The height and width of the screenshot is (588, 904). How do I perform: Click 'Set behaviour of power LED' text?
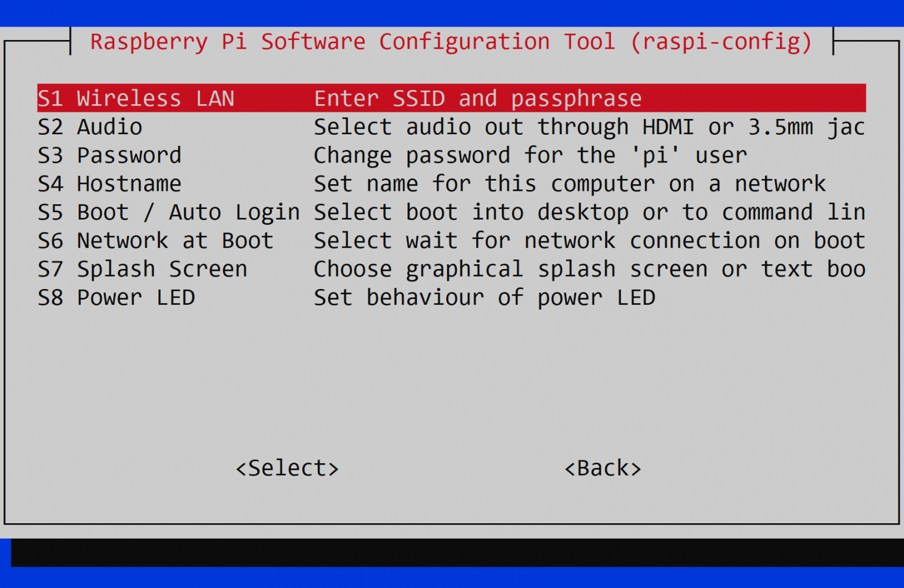[484, 298]
